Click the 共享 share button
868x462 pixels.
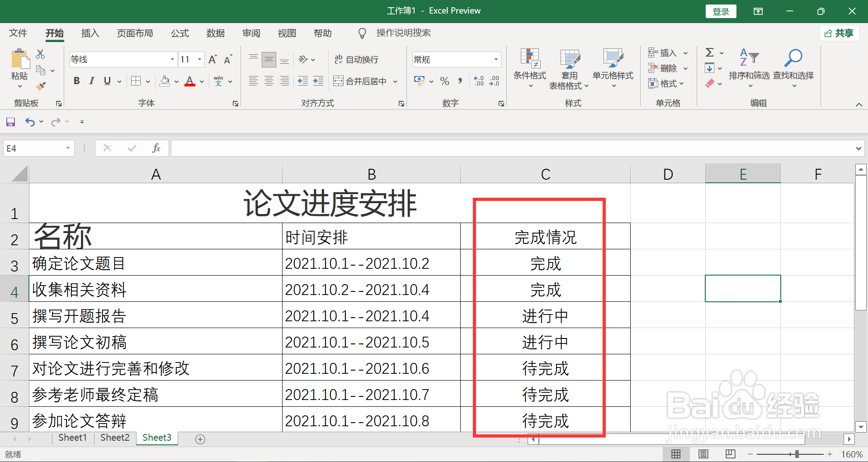click(839, 33)
